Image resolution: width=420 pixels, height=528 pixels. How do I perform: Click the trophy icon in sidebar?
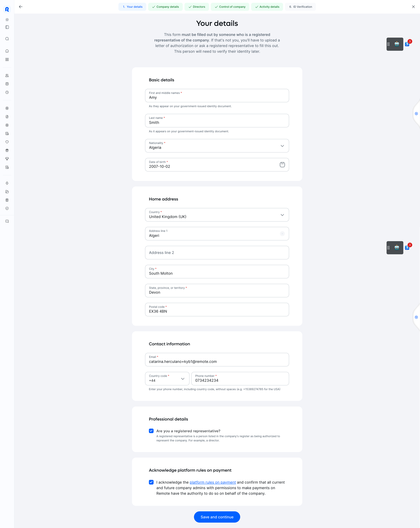click(x=7, y=159)
